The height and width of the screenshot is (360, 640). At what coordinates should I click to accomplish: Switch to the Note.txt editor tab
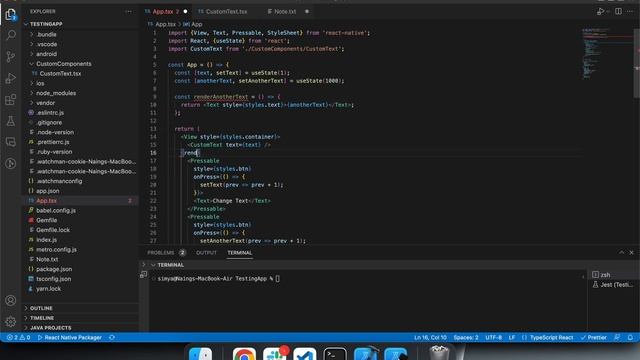point(285,11)
